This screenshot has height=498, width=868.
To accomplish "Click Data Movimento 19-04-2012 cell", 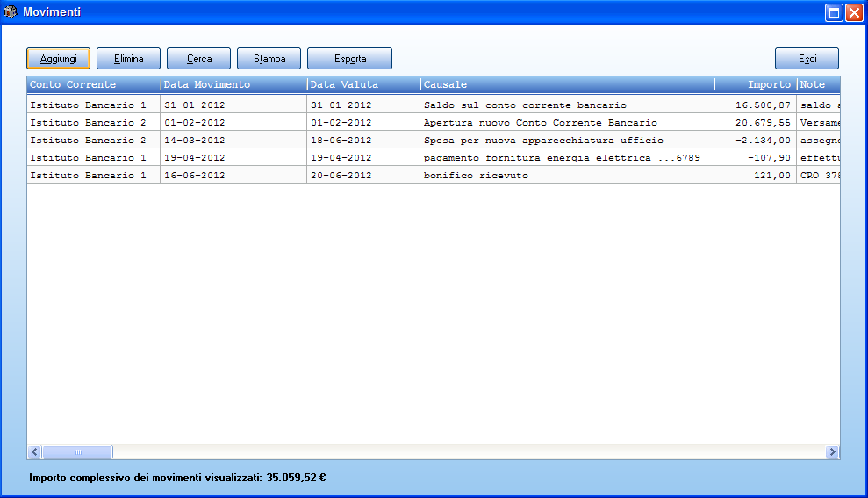I will 233,158.
